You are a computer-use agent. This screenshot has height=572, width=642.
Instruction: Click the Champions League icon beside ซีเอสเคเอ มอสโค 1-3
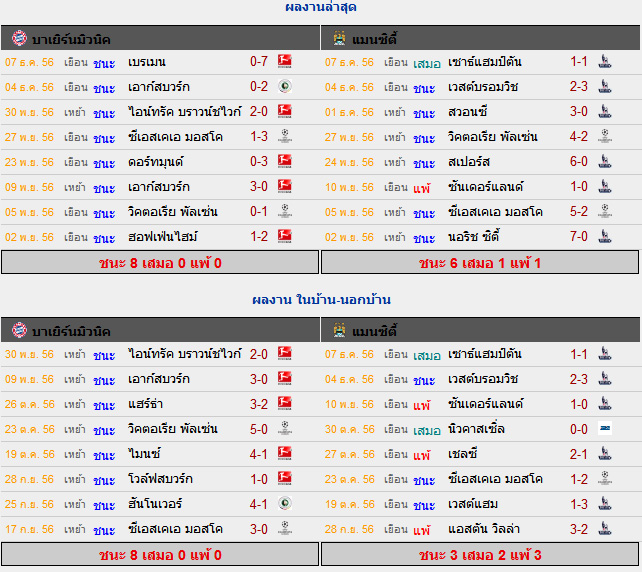coord(285,136)
